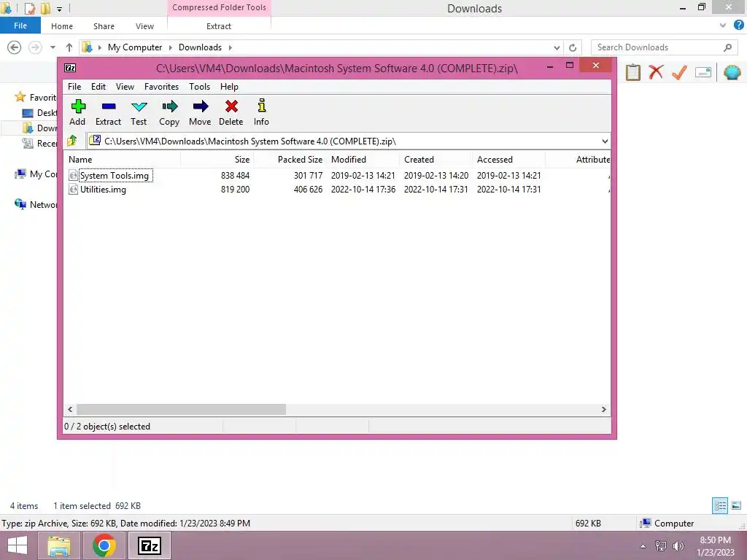Click the orange checkmark icon in Explorer
This screenshot has width=747, height=560.
coord(679,72)
